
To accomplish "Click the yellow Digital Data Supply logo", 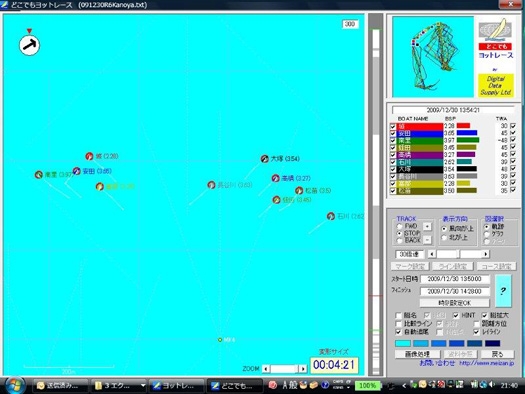I will [496, 85].
